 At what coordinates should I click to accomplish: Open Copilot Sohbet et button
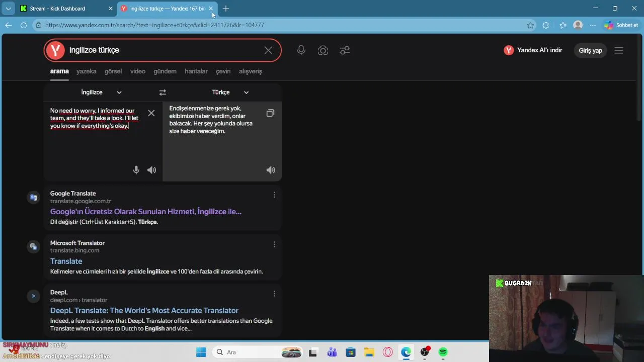(x=621, y=25)
